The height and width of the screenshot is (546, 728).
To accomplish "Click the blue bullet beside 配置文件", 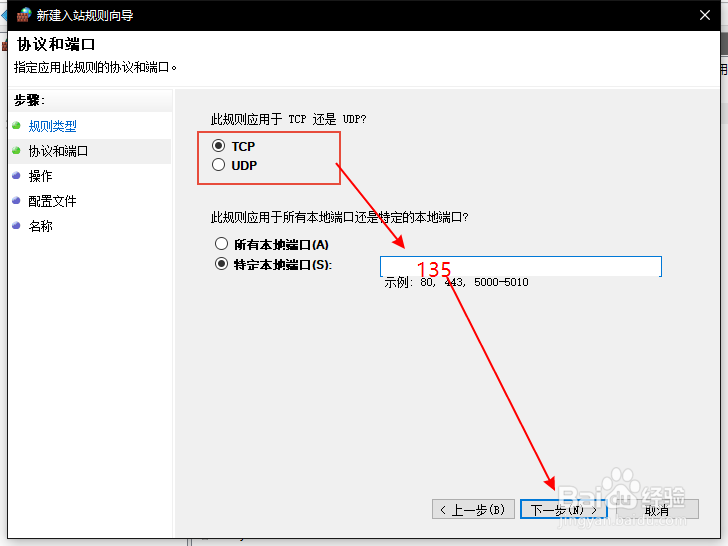I will click(x=17, y=201).
